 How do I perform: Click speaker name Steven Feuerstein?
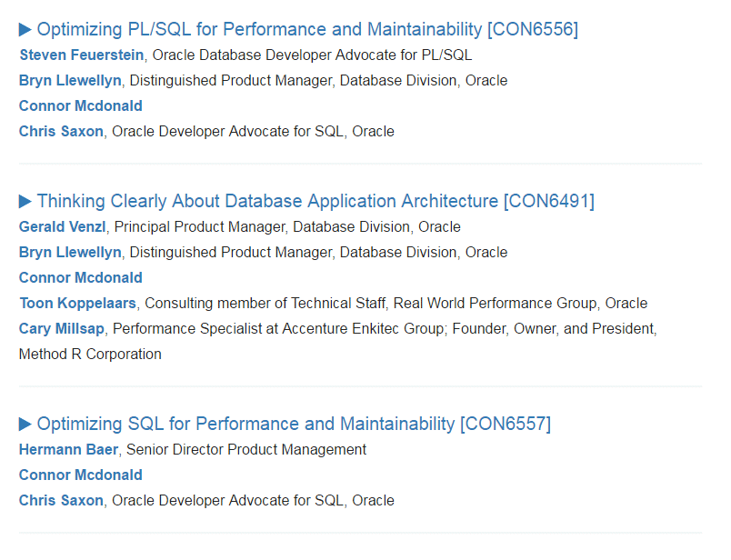[82, 55]
